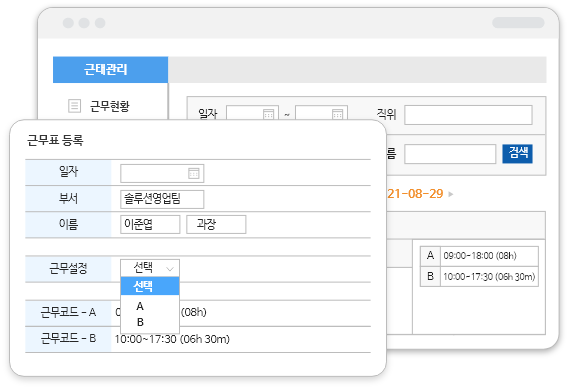Choose option B in 근무설정 dropdown list

(140, 322)
